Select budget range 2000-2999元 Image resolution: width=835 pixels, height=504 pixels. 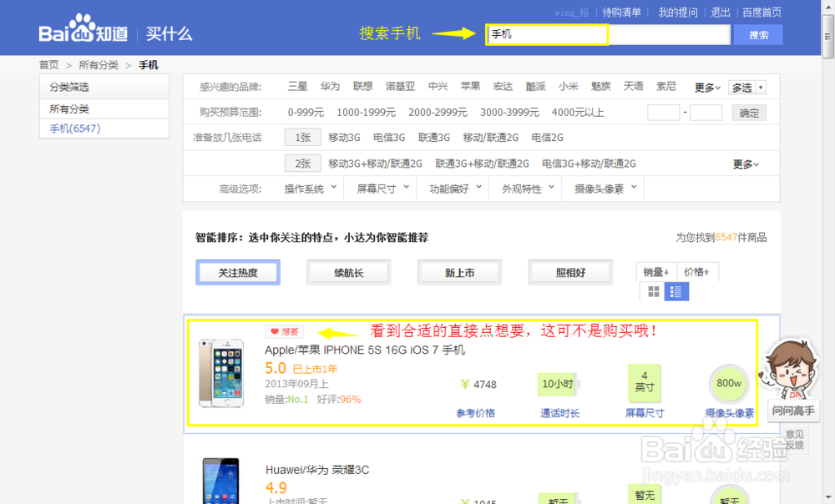pos(438,113)
